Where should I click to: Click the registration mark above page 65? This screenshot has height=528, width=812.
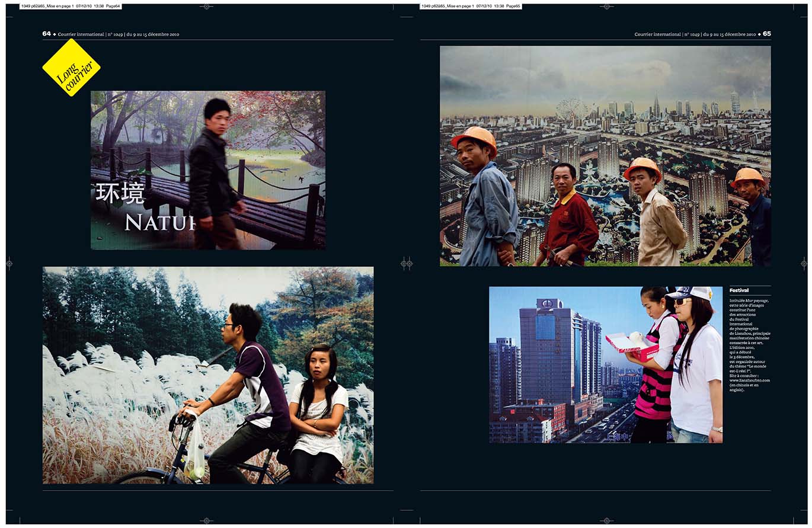606,7
